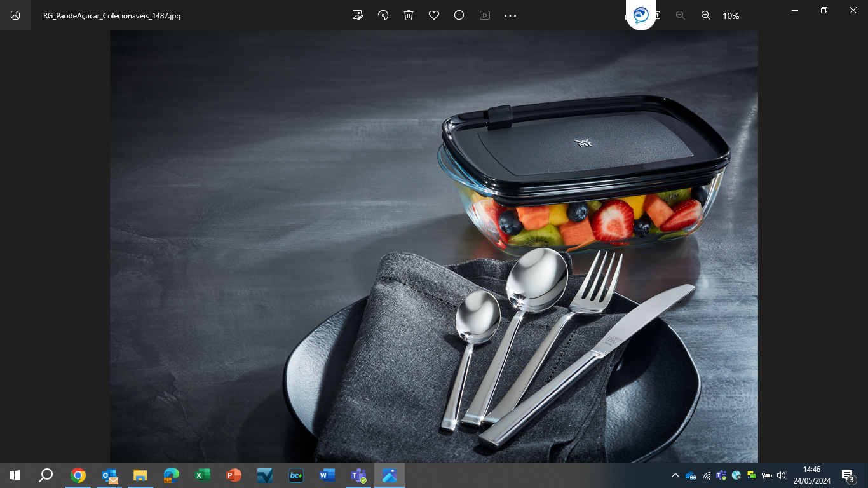Viewport: 868px width, 488px height.
Task: Click the blue chat bubble overlay icon
Action: pos(641,15)
